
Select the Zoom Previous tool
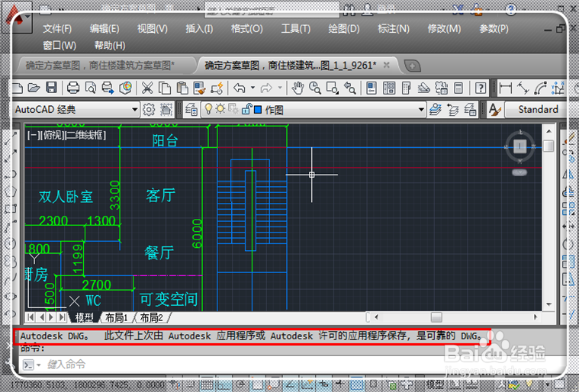(x=349, y=88)
